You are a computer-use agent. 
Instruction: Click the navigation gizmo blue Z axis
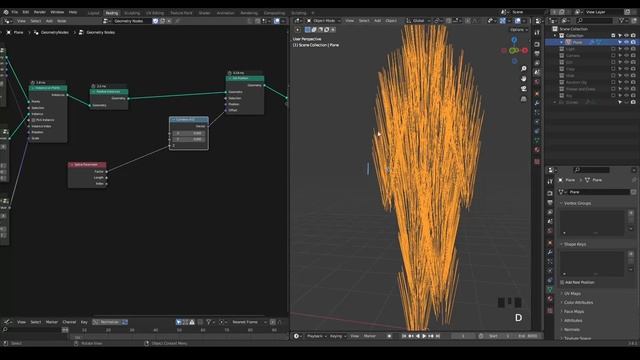tap(514, 40)
